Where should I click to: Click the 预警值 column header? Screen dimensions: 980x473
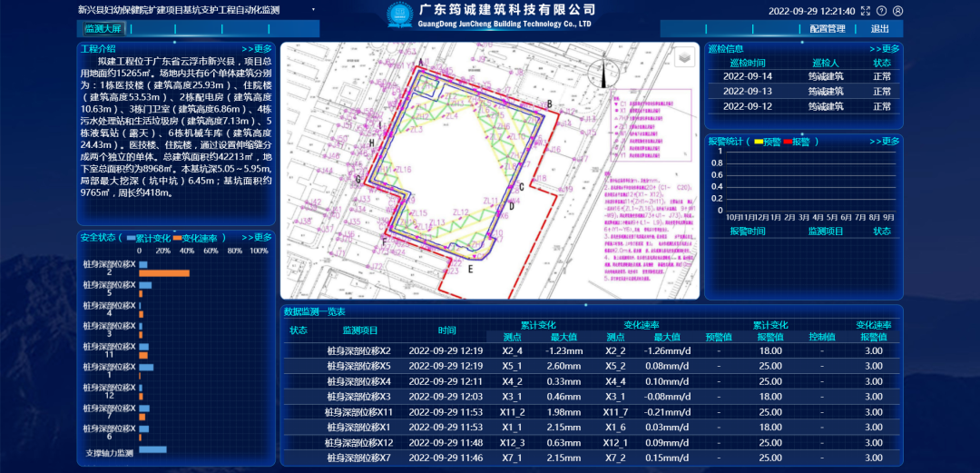tap(718, 337)
